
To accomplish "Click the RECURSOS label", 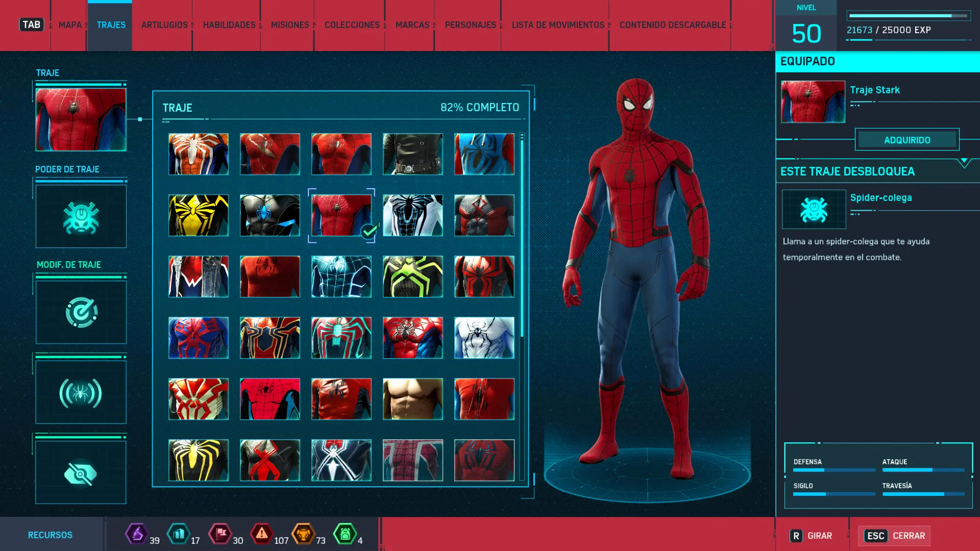I will 50,535.
